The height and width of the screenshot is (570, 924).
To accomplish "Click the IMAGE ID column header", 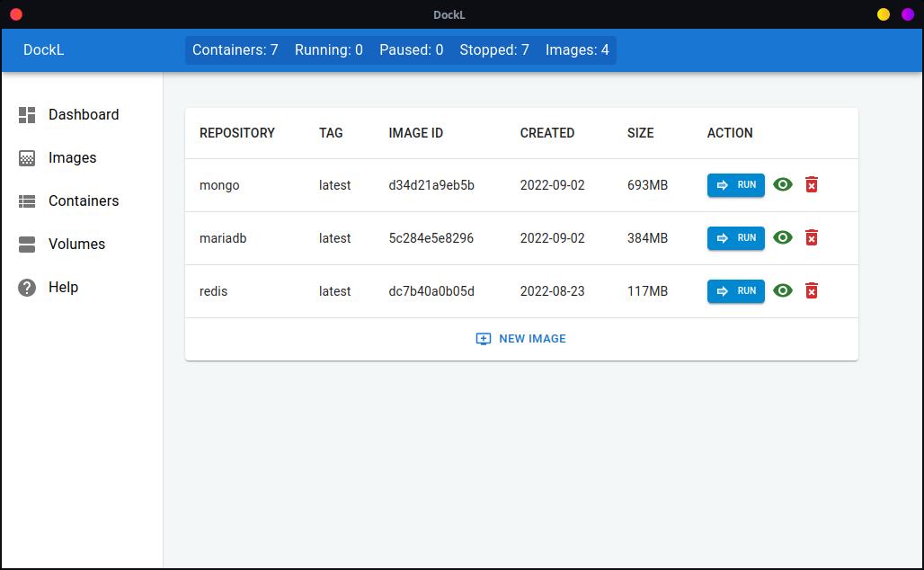I will [415, 133].
